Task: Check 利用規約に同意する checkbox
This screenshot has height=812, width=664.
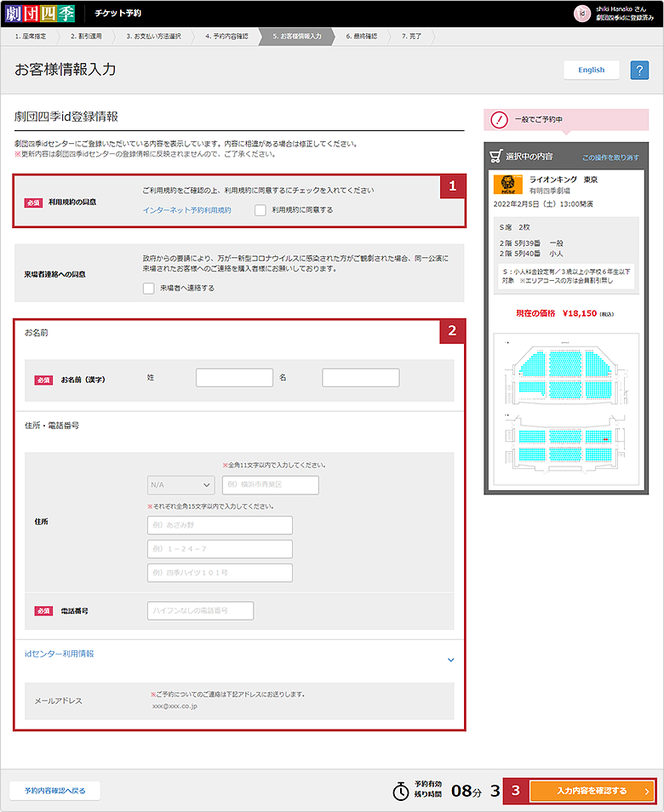Action: (260, 209)
